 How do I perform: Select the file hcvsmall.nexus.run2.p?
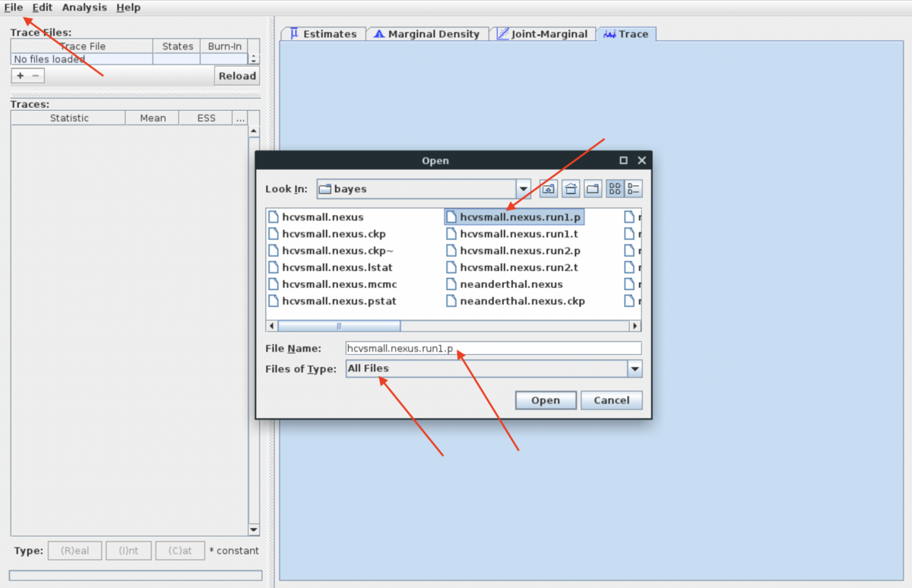tap(521, 251)
